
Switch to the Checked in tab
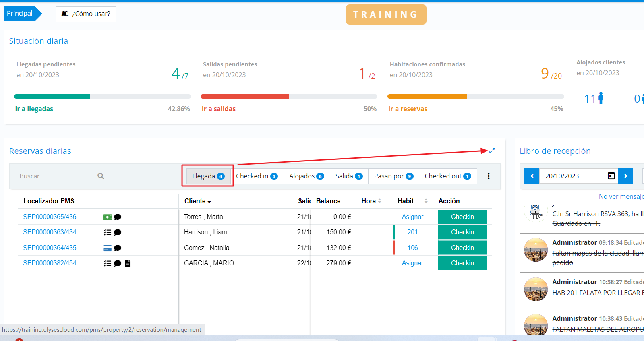tap(257, 176)
